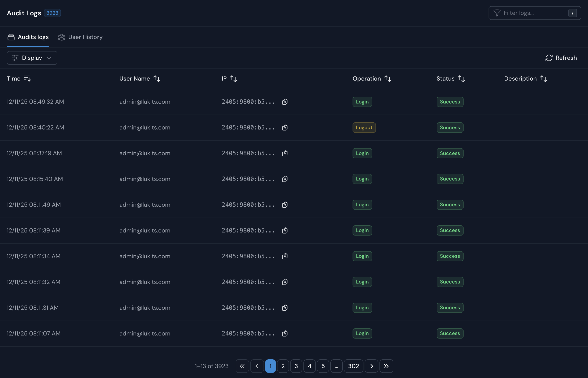
Task: Click the Refresh icon to reload logs
Action: pos(549,58)
